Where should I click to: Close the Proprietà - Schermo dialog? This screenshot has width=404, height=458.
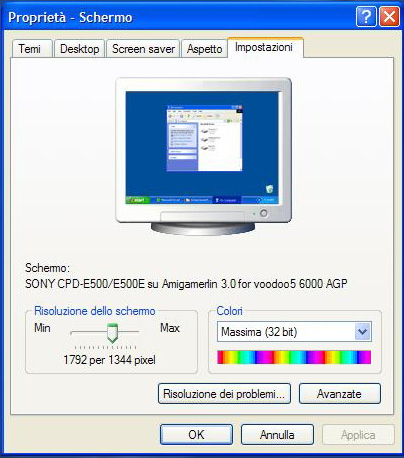389,17
